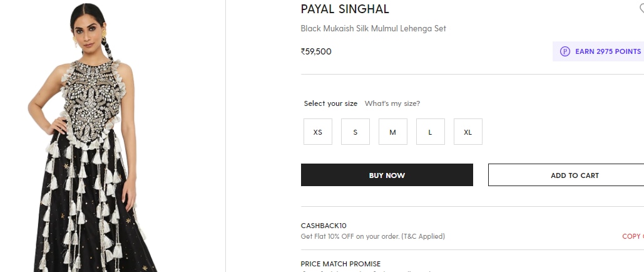Open the What's my size? guide

point(392,103)
